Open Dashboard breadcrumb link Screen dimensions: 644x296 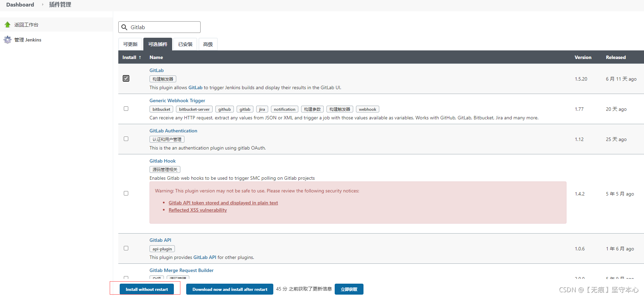click(x=20, y=4)
